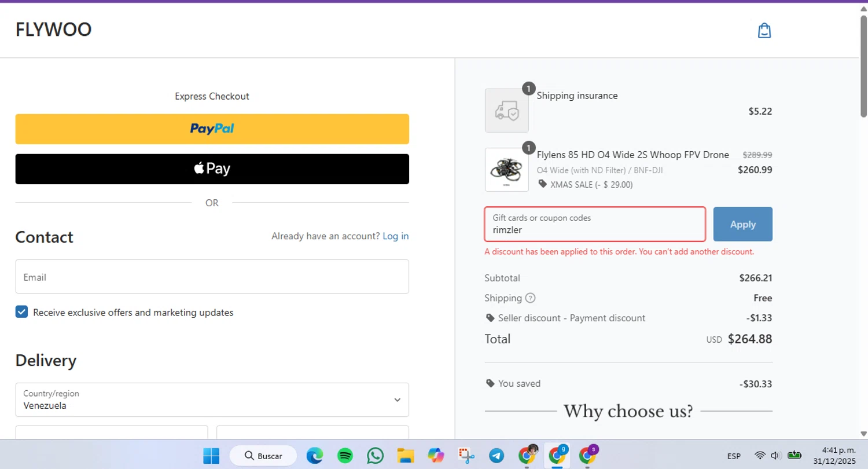This screenshot has width=868, height=469.
Task: Click the Express Checkout heading text
Action: (212, 96)
